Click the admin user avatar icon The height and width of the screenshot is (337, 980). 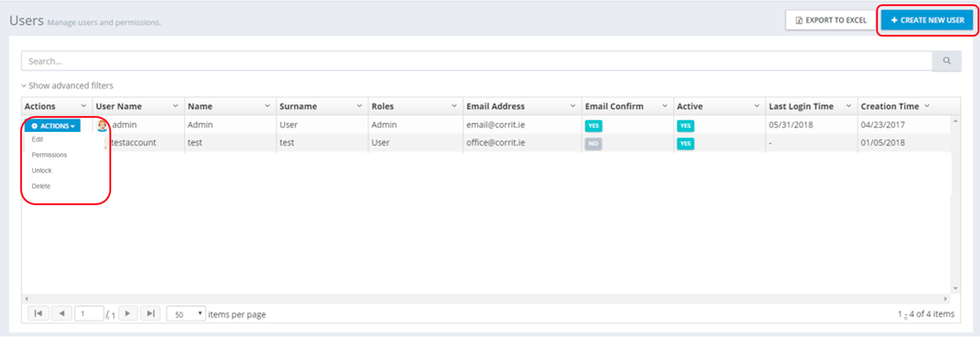coord(102,125)
